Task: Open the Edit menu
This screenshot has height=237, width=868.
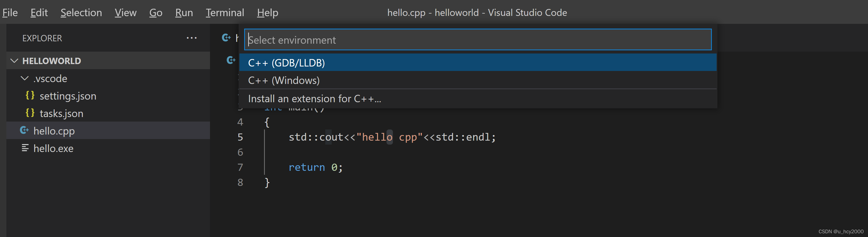Action: pyautogui.click(x=39, y=12)
